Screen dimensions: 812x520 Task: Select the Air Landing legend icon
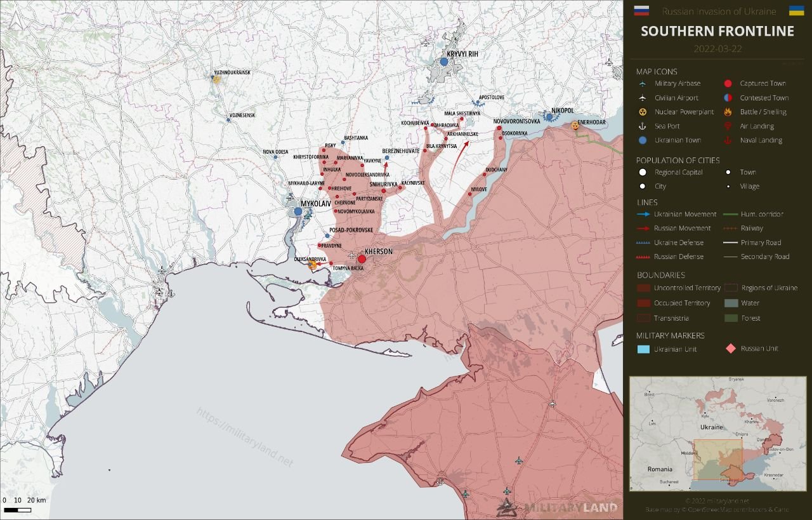pyautogui.click(x=728, y=126)
